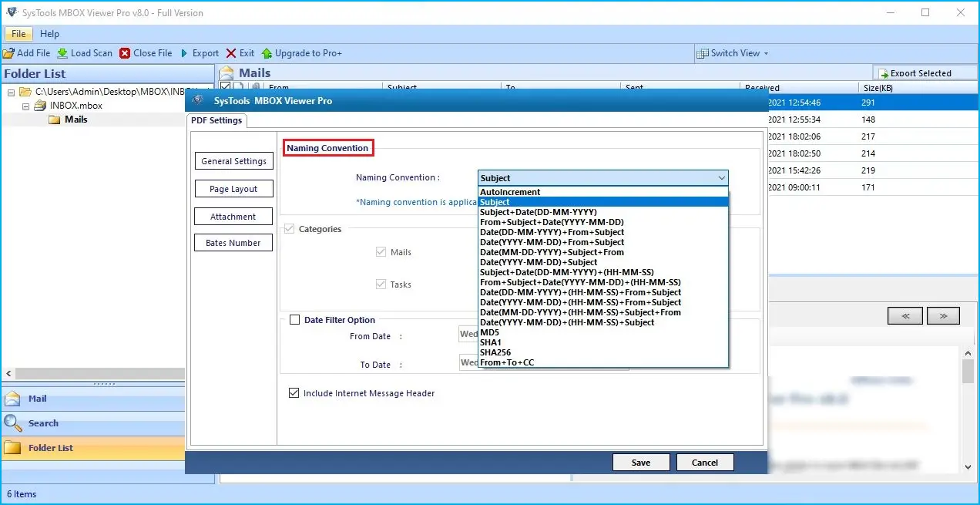
Task: Click the Load Scan icon
Action: pyautogui.click(x=62, y=52)
